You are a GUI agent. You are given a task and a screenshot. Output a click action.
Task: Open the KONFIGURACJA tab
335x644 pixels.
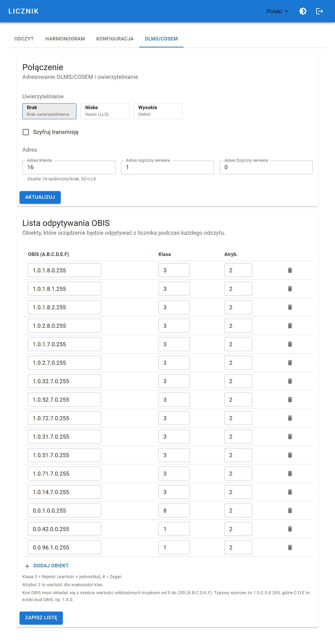pos(115,39)
